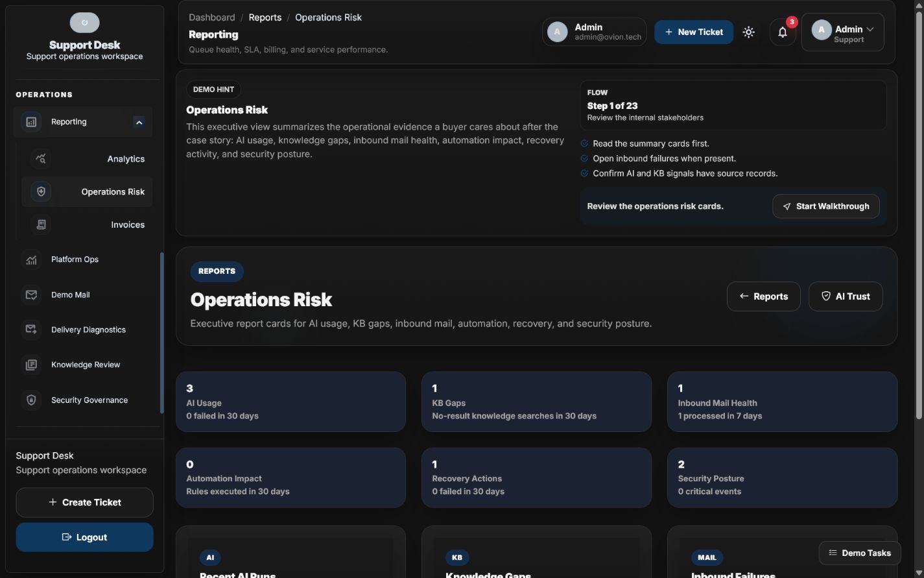Check 'Open inbound failures when present' item
This screenshot has height=578, width=924.
(658, 158)
